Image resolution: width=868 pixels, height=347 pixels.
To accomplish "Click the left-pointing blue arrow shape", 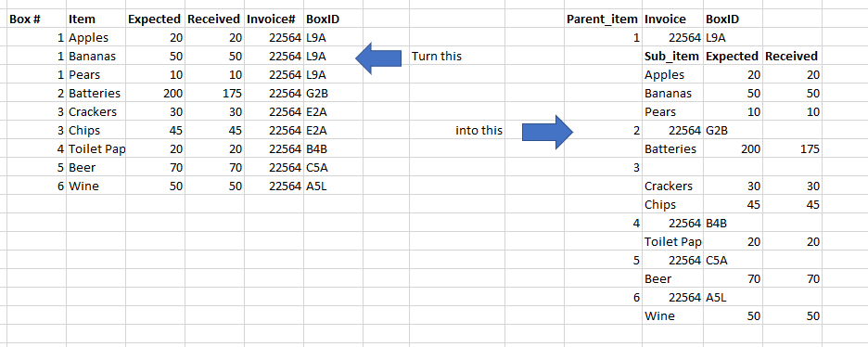I will pos(378,58).
